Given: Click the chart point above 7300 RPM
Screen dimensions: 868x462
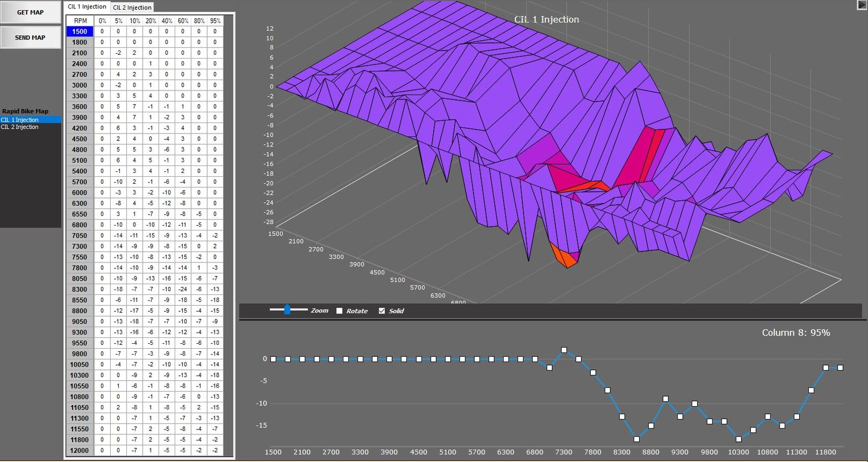Looking at the screenshot, I should (564, 350).
